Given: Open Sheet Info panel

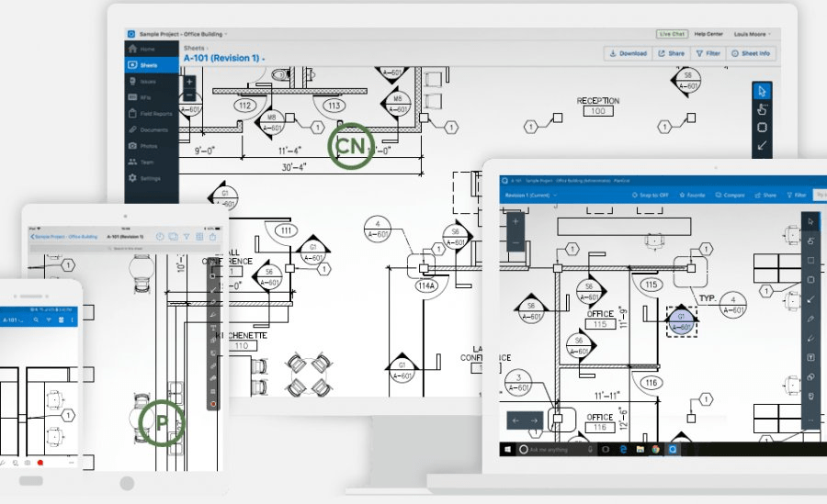Looking at the screenshot, I should [x=751, y=53].
